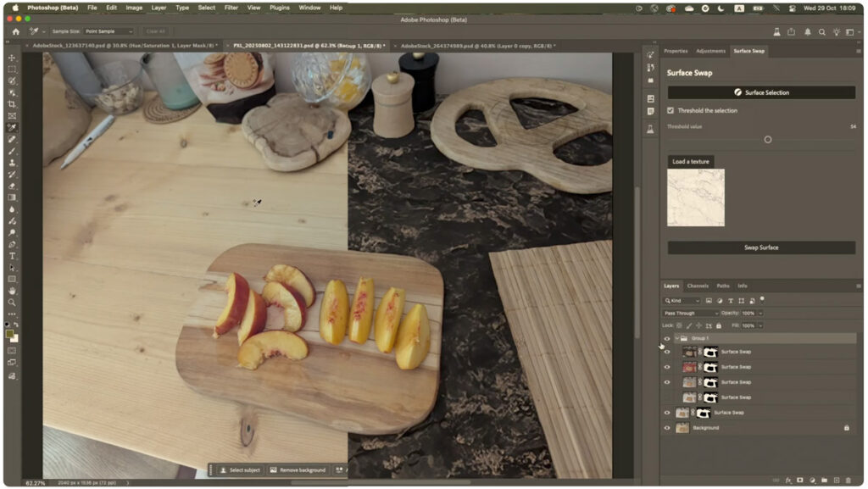Open the foreground color swatch
Screen dimensions: 868x489
[9, 334]
